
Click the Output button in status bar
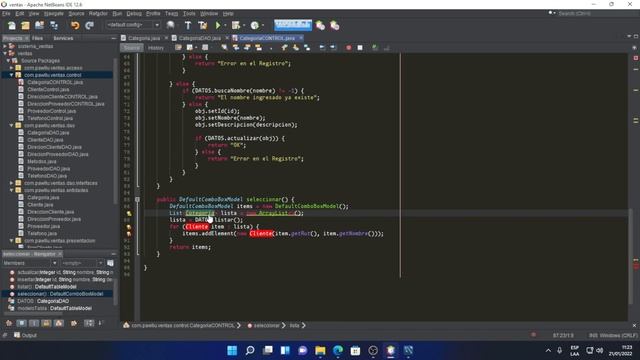point(25,335)
